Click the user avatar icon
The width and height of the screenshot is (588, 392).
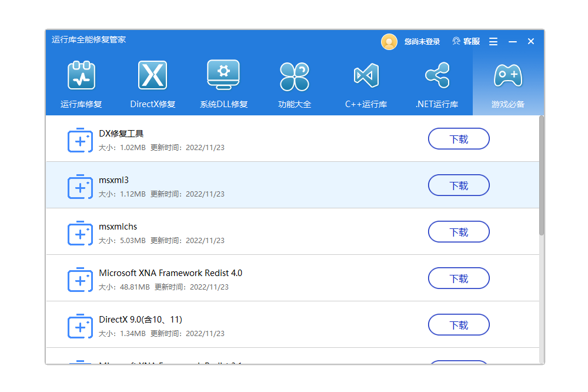389,42
